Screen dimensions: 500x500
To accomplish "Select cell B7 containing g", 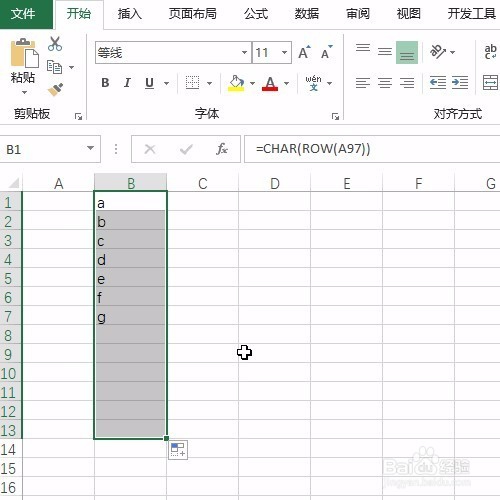I will [130, 316].
